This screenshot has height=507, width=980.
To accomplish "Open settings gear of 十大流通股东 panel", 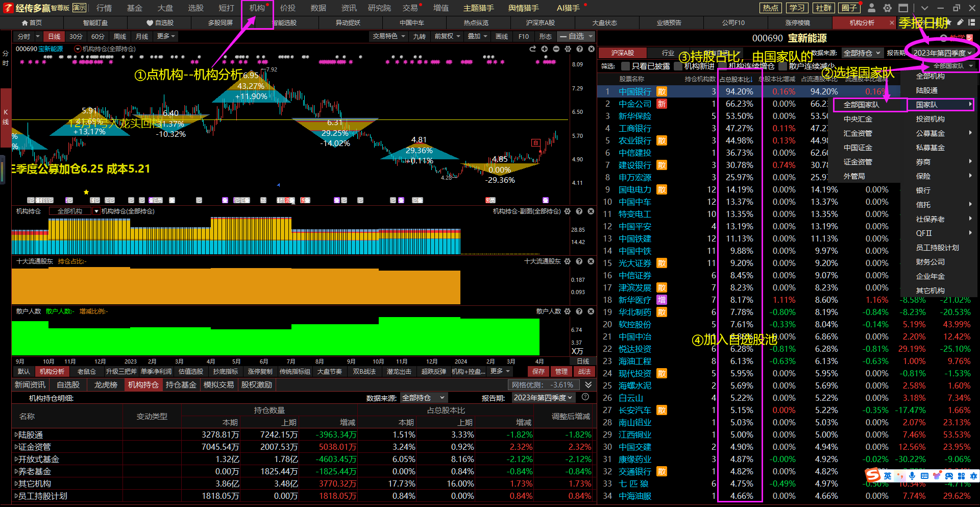I will click(x=568, y=261).
